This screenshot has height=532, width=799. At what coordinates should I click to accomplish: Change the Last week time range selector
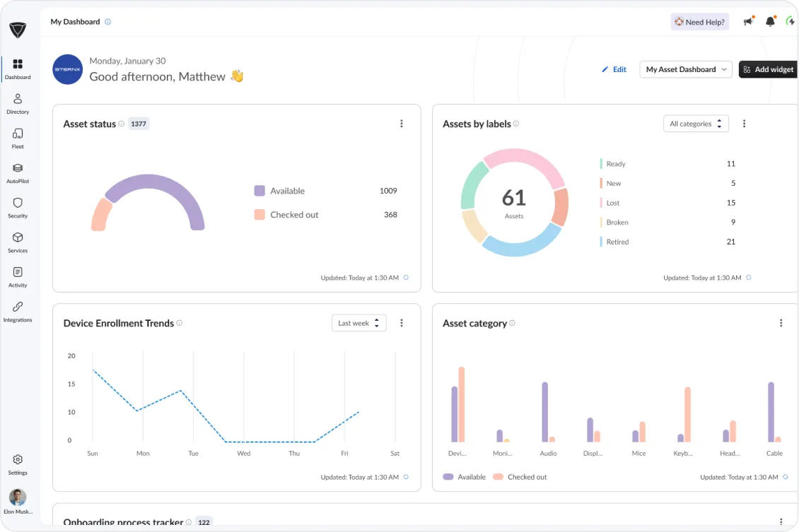click(358, 322)
